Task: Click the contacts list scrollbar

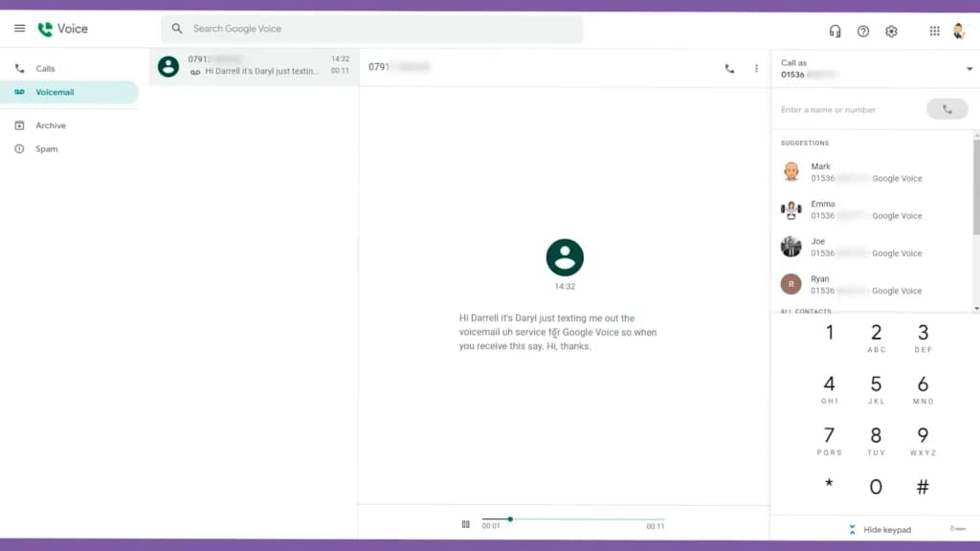Action: click(976, 187)
